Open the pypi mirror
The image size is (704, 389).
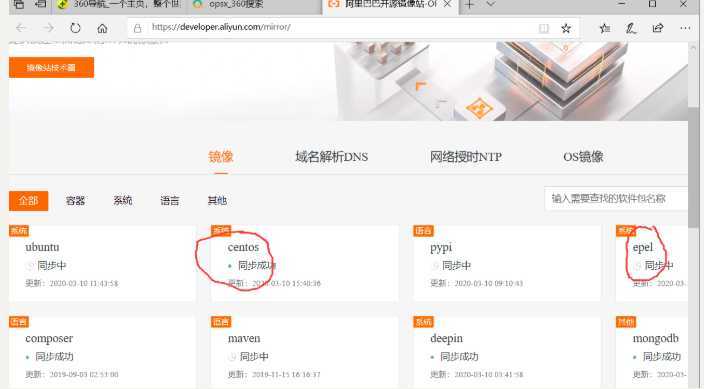tap(441, 248)
